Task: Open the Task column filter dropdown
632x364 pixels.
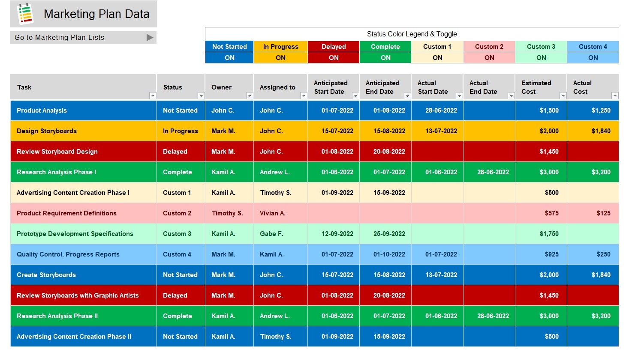Action: pos(153,95)
